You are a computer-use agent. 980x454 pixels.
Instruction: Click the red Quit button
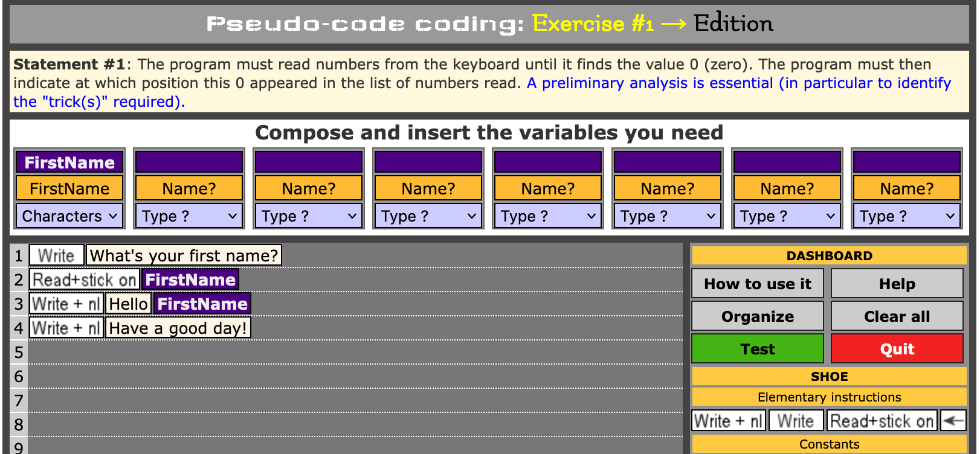897,349
